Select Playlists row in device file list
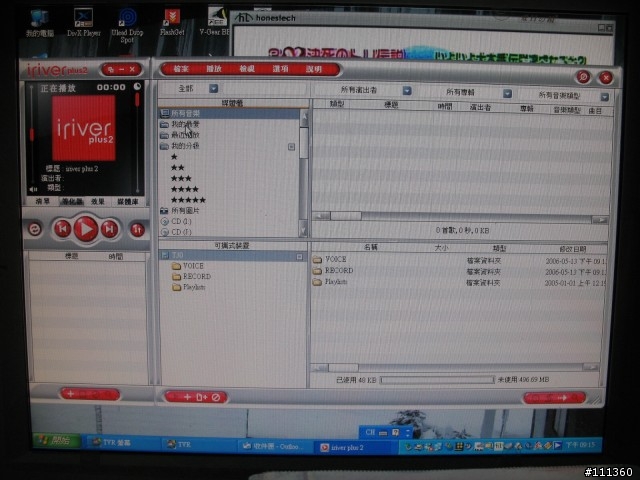This screenshot has height=480, width=640. click(459, 282)
